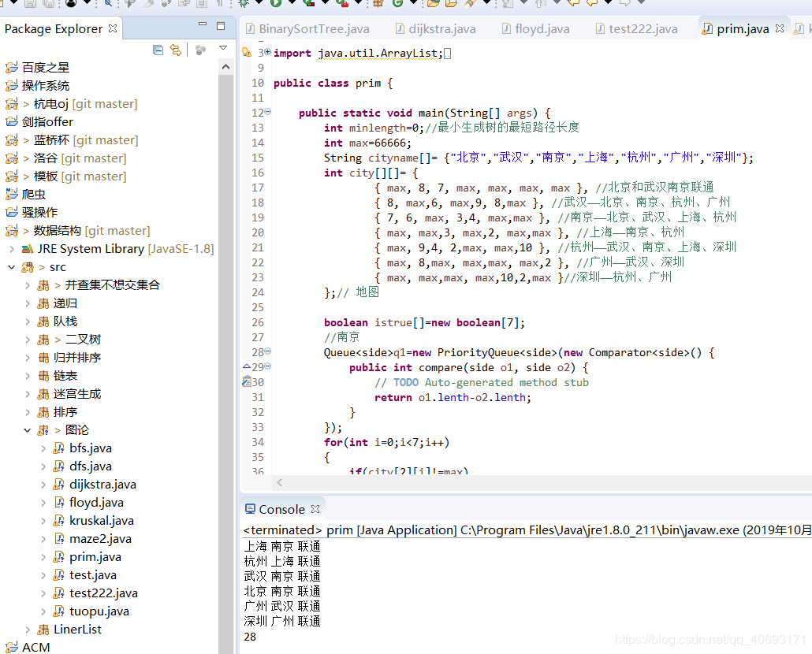This screenshot has height=654, width=812.
Task: Select the 排序 package icon
Action: coord(43,412)
